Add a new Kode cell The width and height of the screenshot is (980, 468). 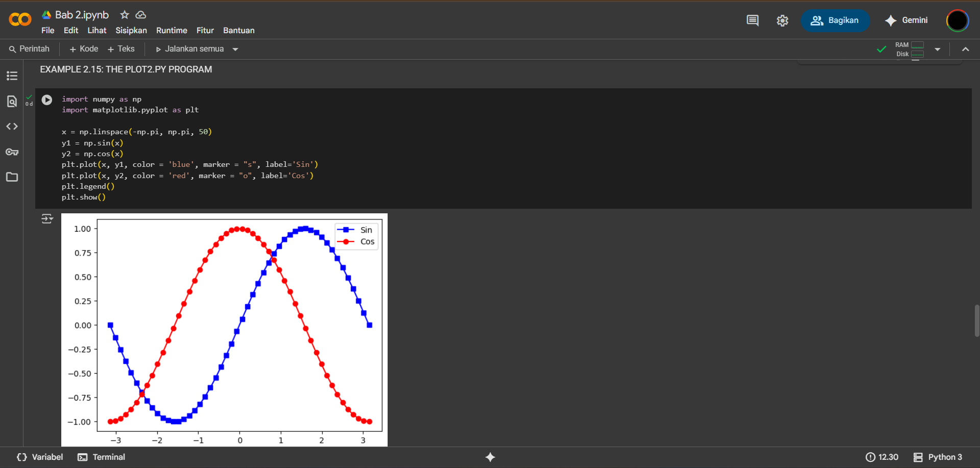click(x=84, y=49)
